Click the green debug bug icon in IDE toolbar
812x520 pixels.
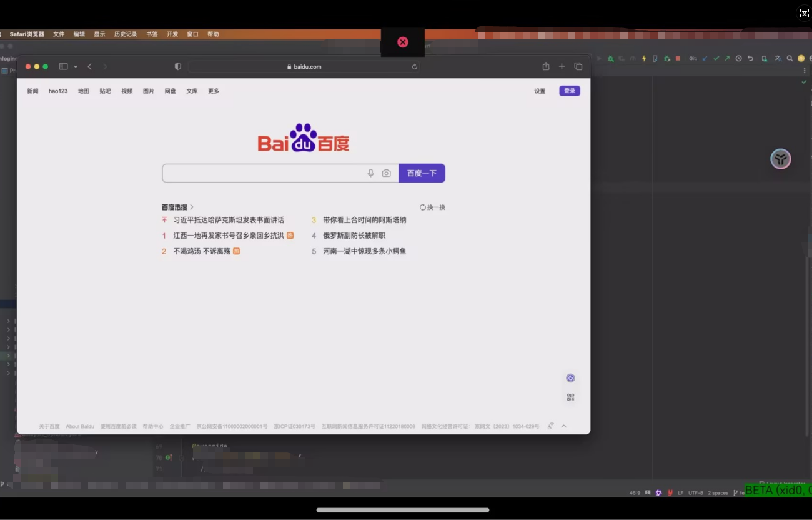[x=611, y=58]
